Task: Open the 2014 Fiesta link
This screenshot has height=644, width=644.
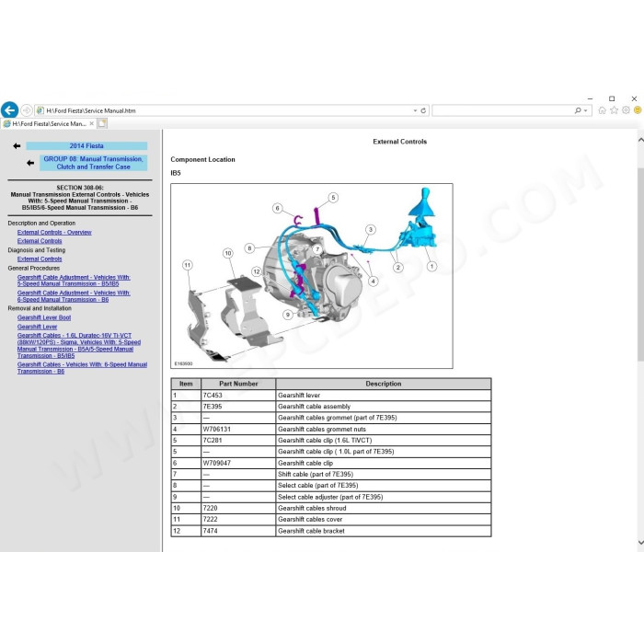Action: [86, 145]
